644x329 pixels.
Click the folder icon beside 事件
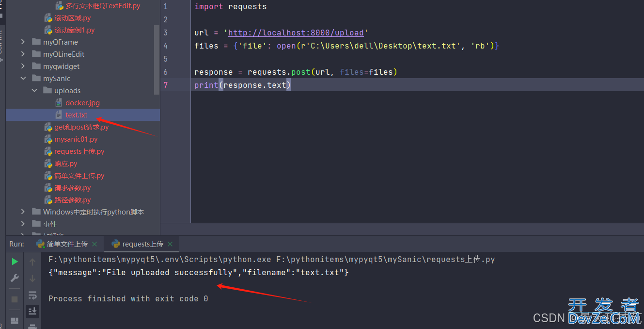coord(36,224)
